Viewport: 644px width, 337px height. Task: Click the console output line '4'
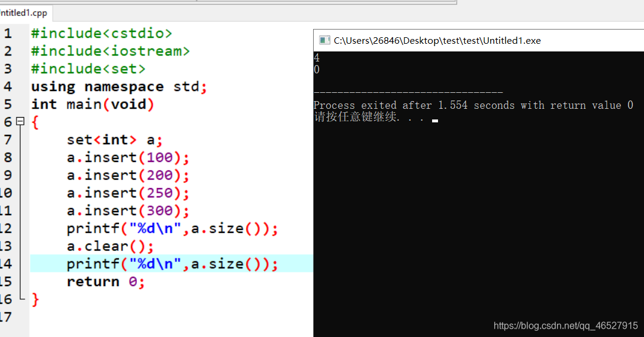(317, 58)
